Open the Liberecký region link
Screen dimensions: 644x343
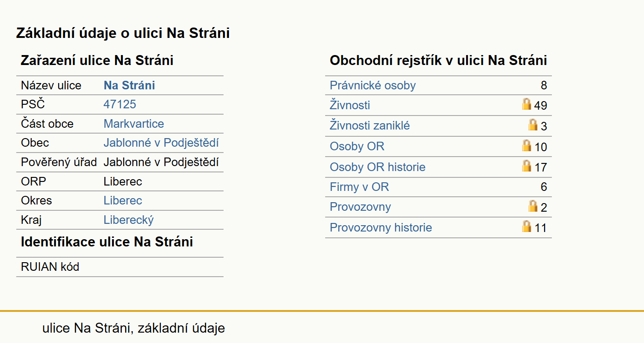(x=129, y=220)
